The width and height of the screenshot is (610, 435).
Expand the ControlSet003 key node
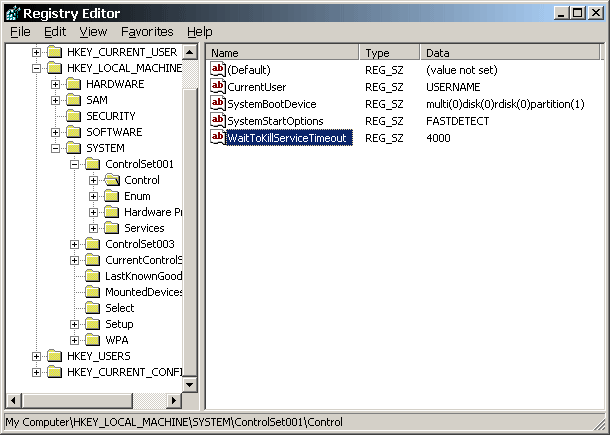[x=75, y=244]
